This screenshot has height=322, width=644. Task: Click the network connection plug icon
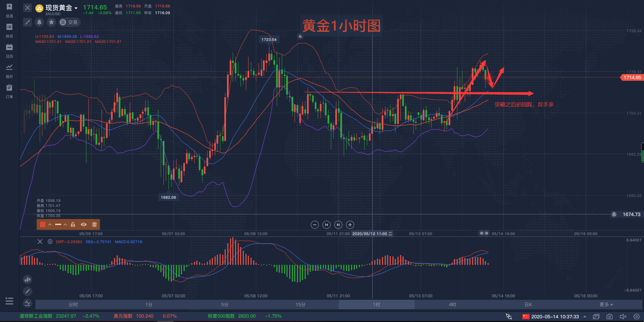click(x=509, y=316)
